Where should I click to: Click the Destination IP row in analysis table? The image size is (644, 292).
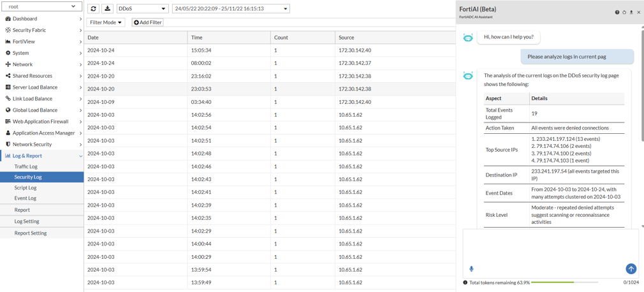coord(553,175)
